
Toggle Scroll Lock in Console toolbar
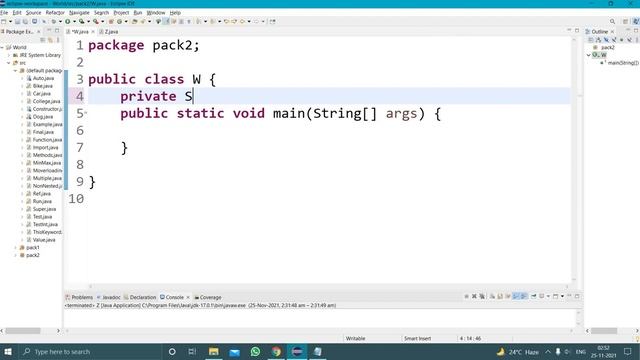(500, 296)
